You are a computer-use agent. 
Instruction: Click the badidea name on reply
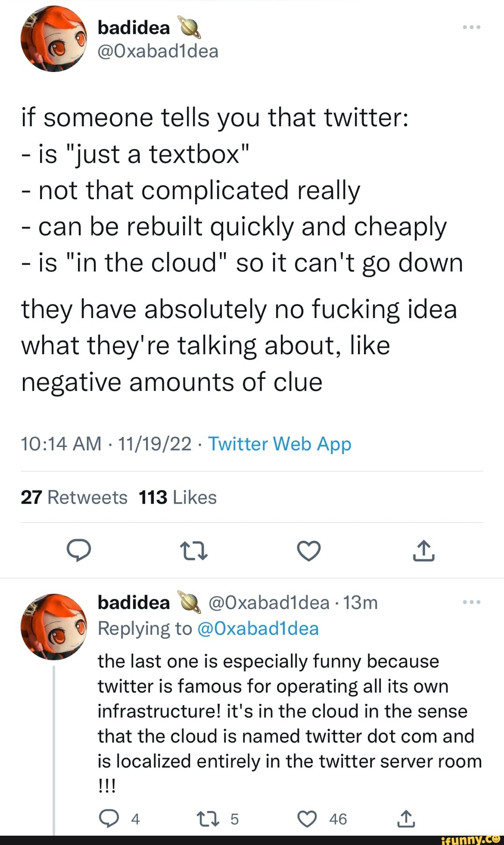point(133,603)
